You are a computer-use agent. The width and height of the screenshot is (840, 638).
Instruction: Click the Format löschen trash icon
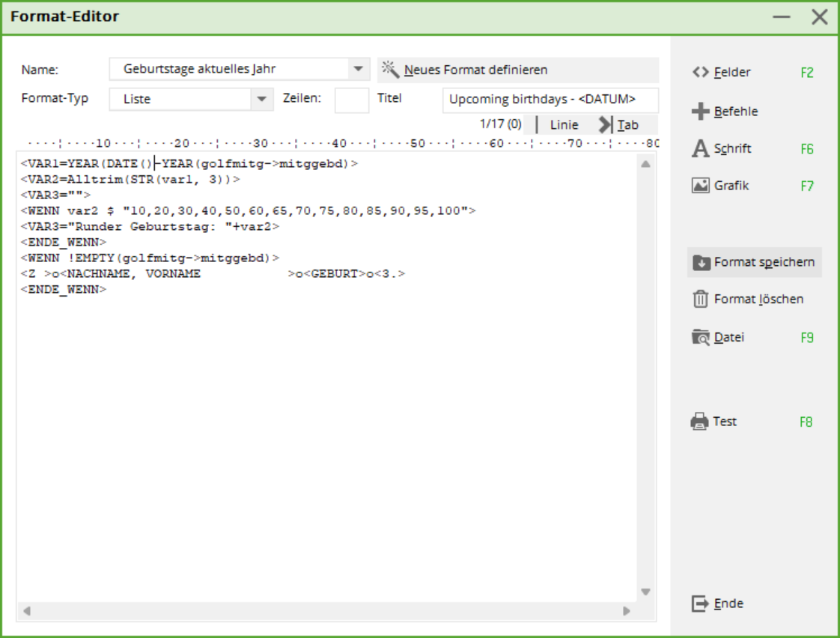coord(700,300)
